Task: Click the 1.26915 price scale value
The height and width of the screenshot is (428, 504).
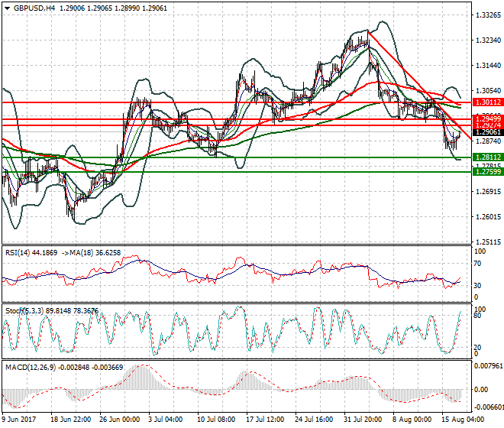Action: click(488, 192)
